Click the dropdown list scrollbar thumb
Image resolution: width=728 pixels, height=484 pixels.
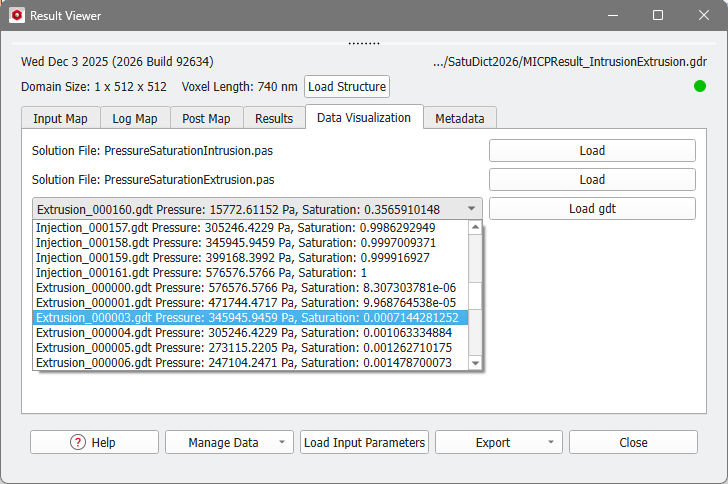click(x=475, y=296)
